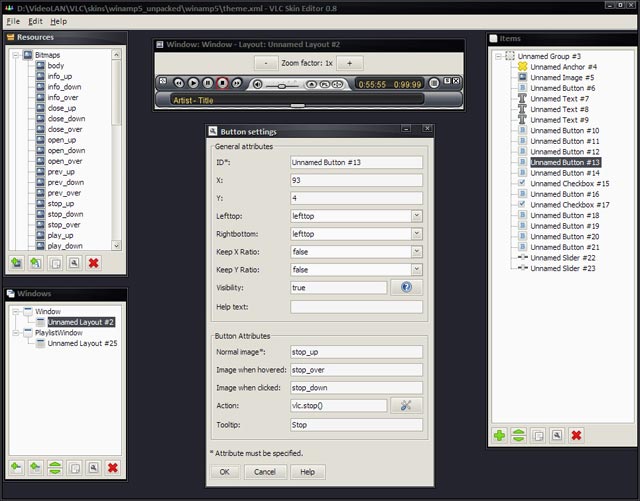Open the action editor tools icon

click(407, 406)
